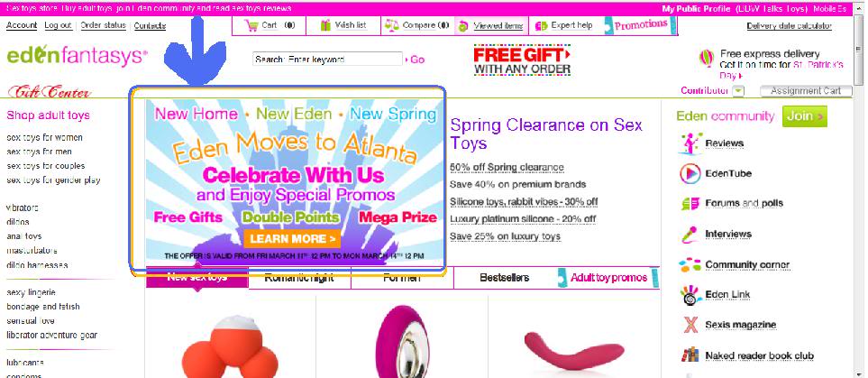Viewport: 868px width, 378px height.
Task: Select the Bestsellers tab
Action: pyautogui.click(x=504, y=278)
